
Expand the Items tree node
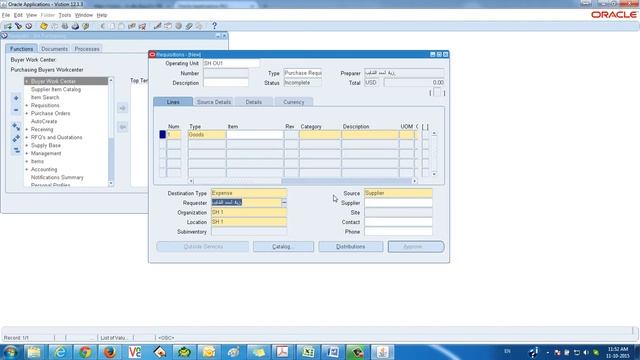(27, 162)
